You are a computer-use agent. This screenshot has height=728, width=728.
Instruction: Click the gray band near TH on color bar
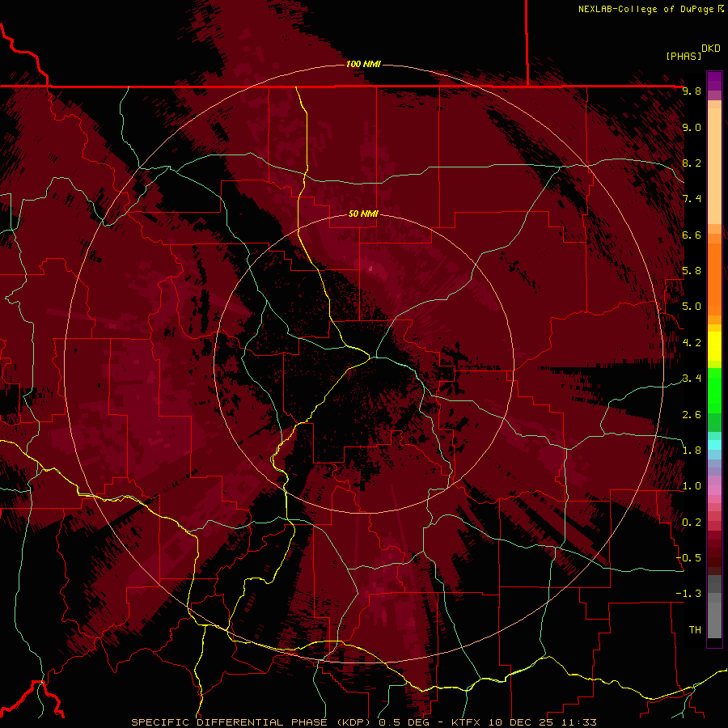point(714,620)
